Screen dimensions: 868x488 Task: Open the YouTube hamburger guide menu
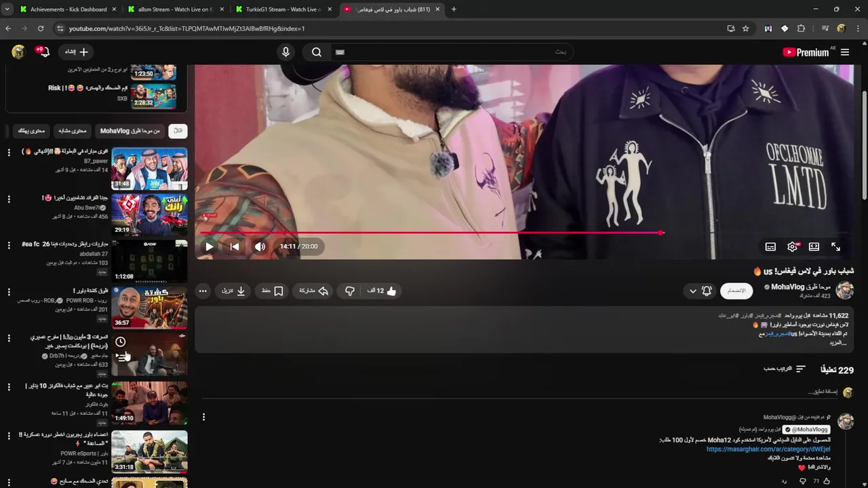click(x=845, y=52)
